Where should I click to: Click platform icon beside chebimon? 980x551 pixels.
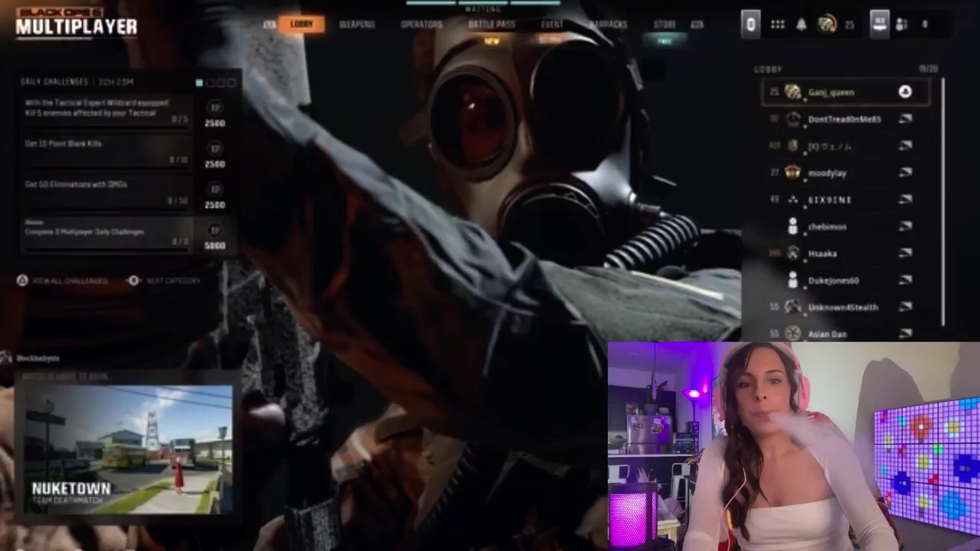905,226
